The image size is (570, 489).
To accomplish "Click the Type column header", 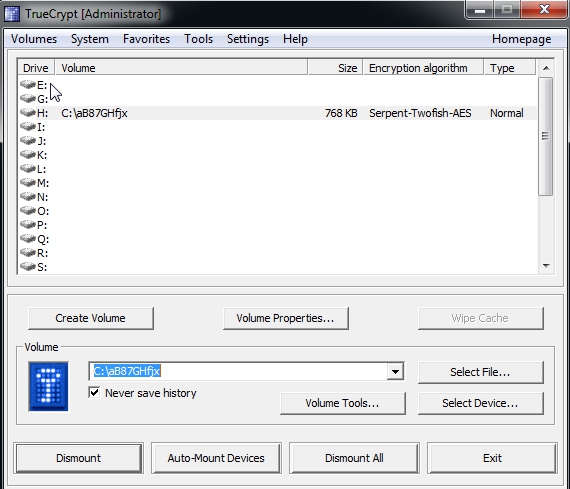I will coord(510,68).
